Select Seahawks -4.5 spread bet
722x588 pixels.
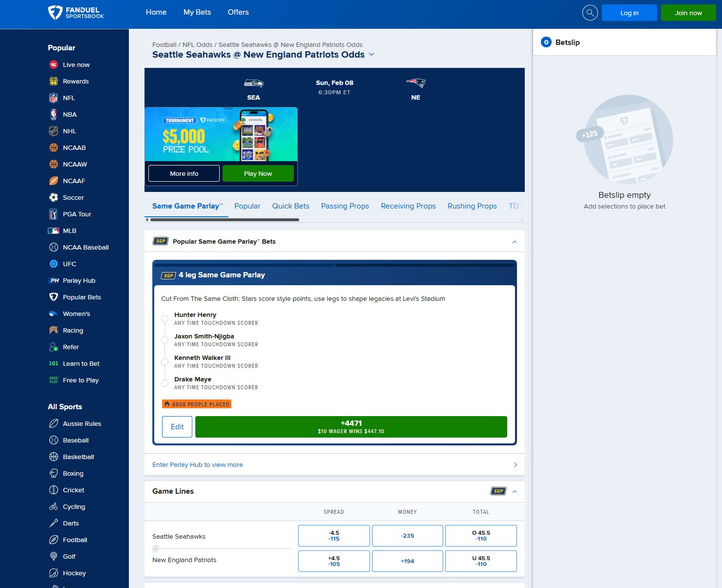coord(334,536)
